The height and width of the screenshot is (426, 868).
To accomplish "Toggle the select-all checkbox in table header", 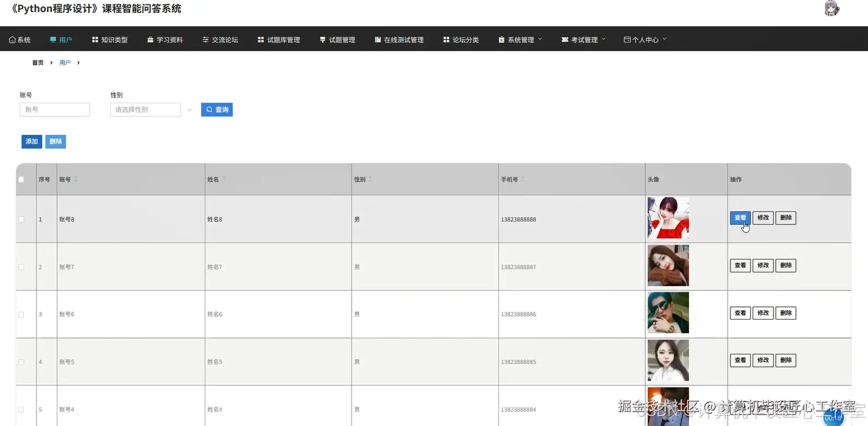I will coord(21,180).
